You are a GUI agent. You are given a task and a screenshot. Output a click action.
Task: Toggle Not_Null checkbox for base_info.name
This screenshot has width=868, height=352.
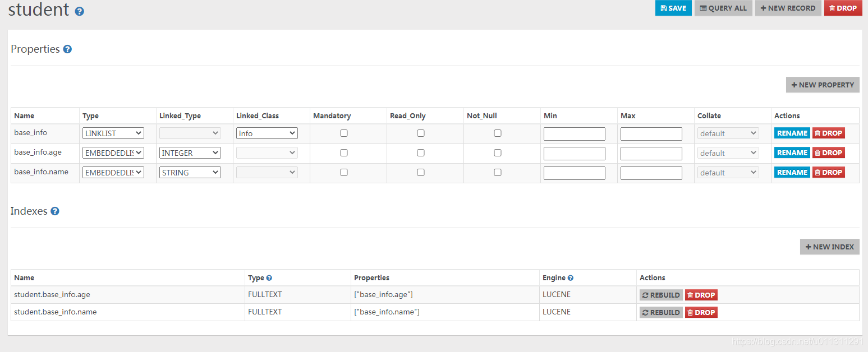[x=498, y=173]
